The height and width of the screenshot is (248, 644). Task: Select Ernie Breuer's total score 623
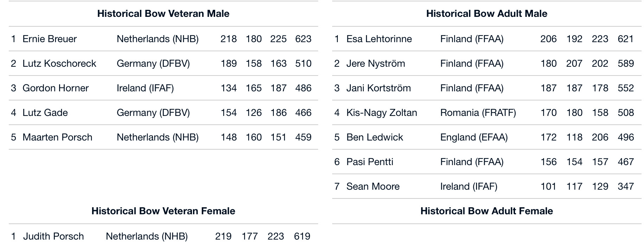point(303,39)
